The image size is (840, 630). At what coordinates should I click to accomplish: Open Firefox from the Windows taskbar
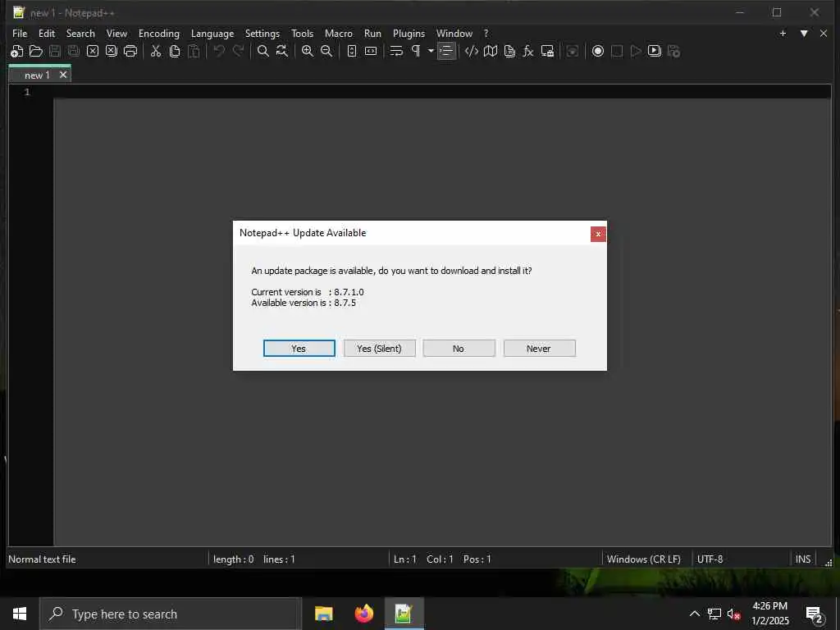364,614
